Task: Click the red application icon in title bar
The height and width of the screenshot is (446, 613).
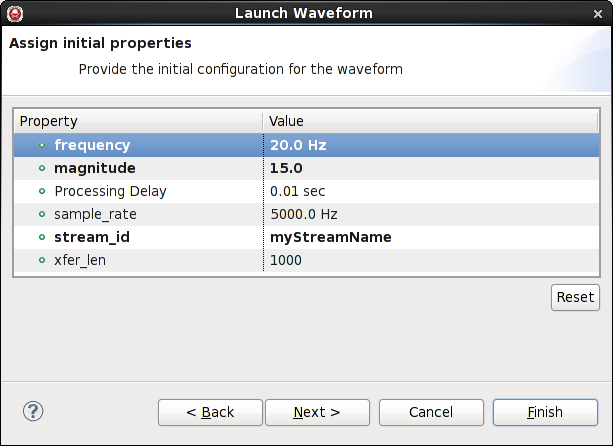Action: tap(15, 14)
